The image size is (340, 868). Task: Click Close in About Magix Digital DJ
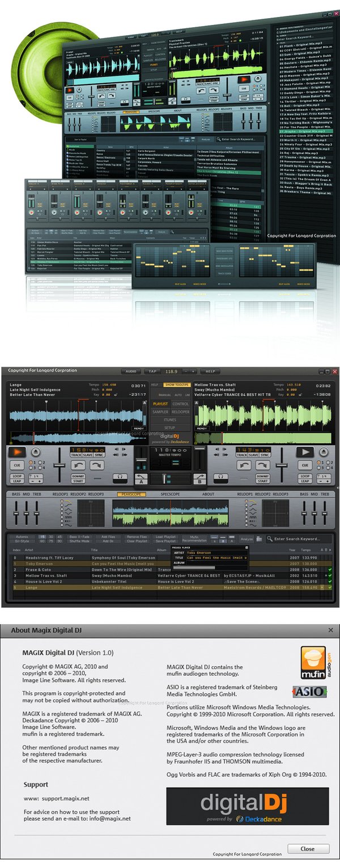tap(308, 849)
